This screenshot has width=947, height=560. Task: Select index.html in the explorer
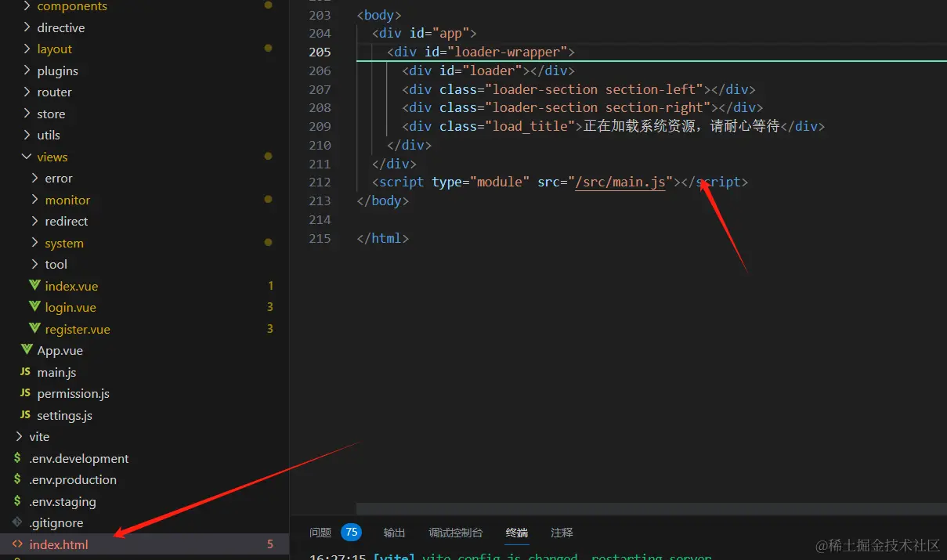[x=59, y=544]
